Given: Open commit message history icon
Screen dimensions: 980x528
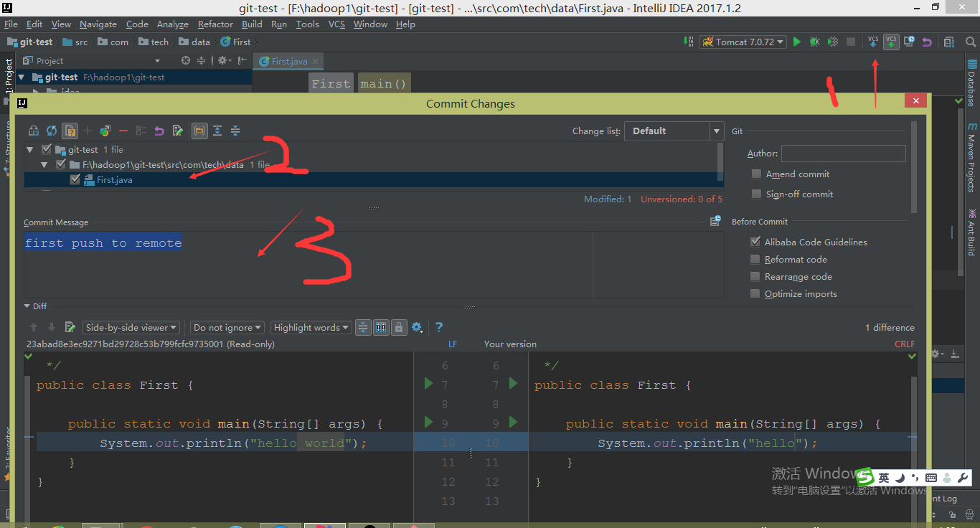Looking at the screenshot, I should [x=715, y=222].
